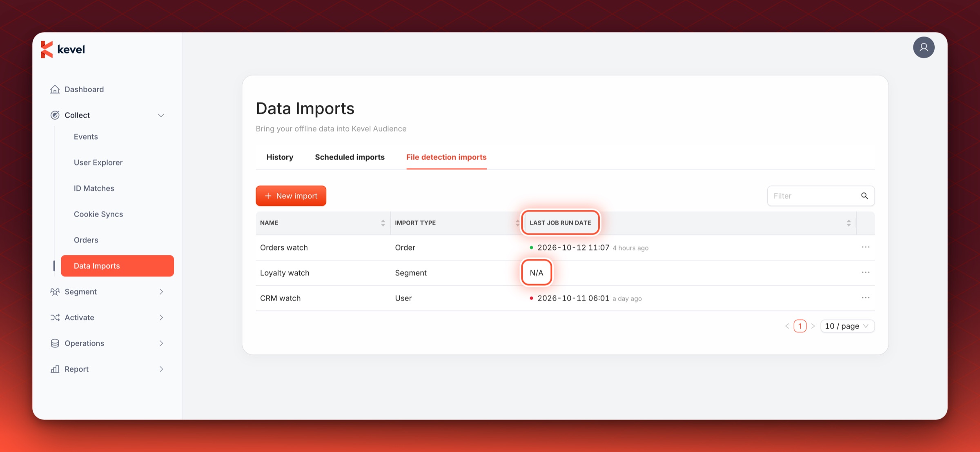Screen dimensions: 980x452
Task: Sort table by Name column
Action: point(383,223)
